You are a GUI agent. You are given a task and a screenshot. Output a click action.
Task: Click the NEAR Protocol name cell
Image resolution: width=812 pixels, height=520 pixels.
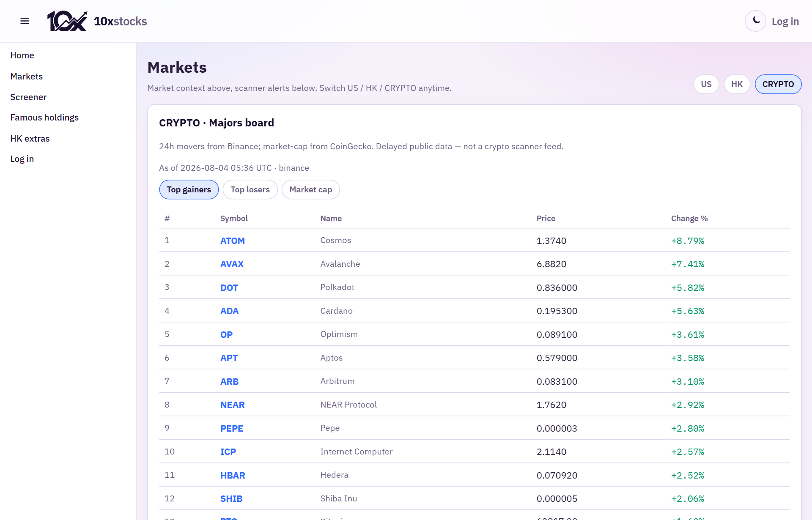(348, 405)
